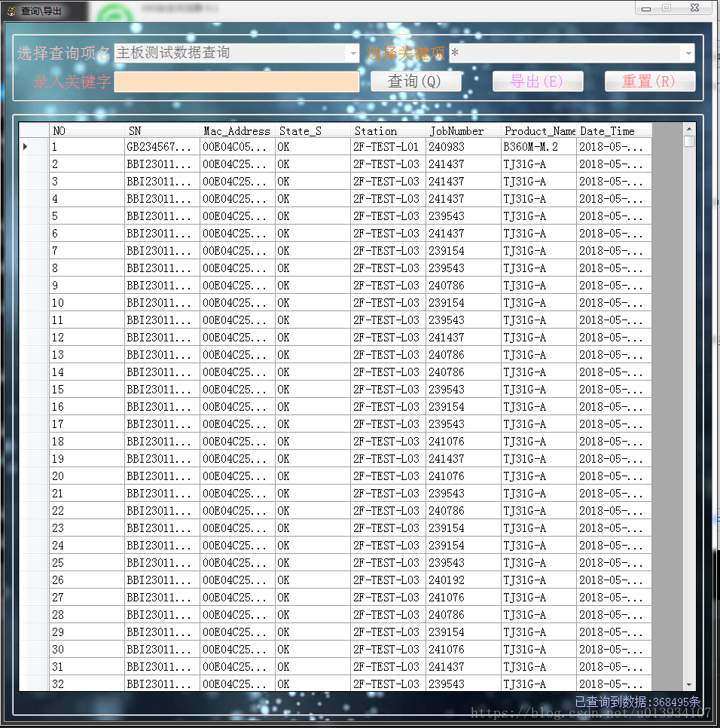Click the Product_Name column header
The image size is (720, 728).
coord(539,130)
